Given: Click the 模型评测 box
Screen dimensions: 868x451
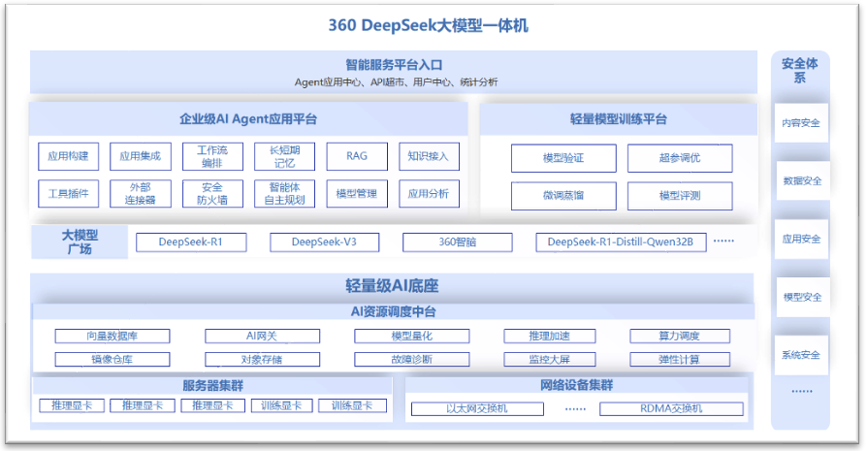Looking at the screenshot, I should click(x=680, y=196).
